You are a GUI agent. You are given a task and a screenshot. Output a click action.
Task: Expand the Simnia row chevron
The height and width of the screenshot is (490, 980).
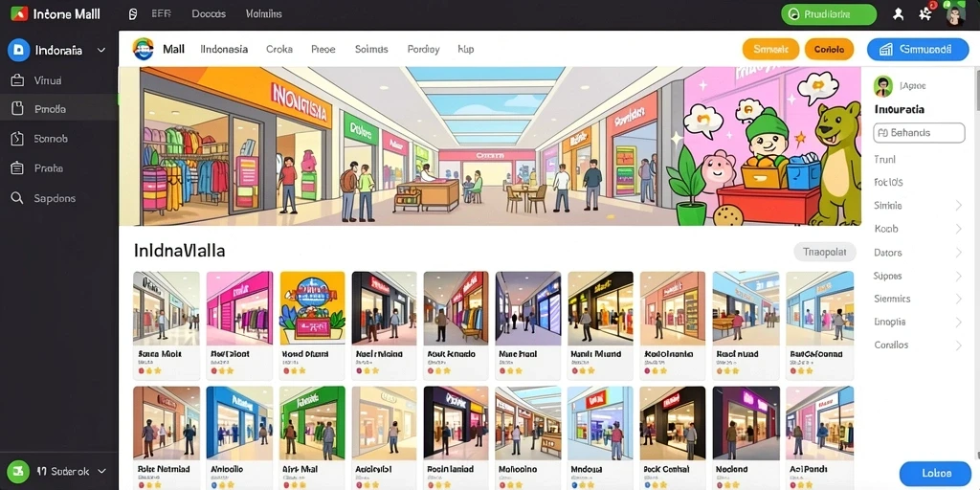click(x=958, y=206)
